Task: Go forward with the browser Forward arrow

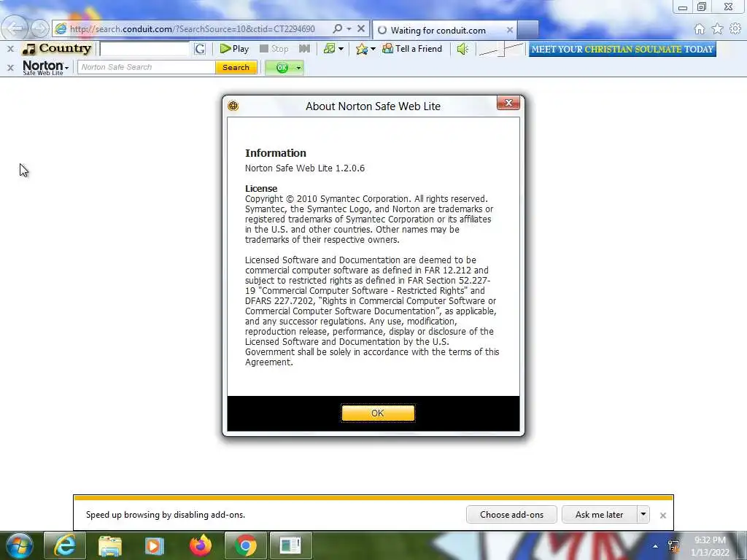Action: coord(39,29)
